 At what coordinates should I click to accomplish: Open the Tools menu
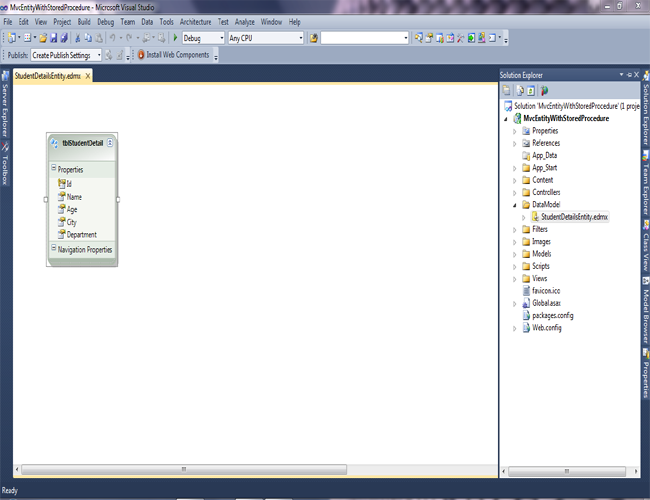(167, 22)
